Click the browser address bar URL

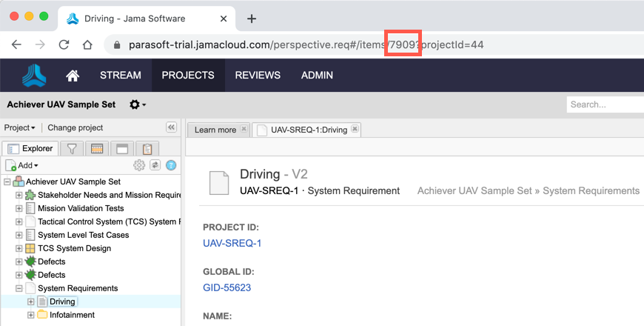tap(306, 44)
